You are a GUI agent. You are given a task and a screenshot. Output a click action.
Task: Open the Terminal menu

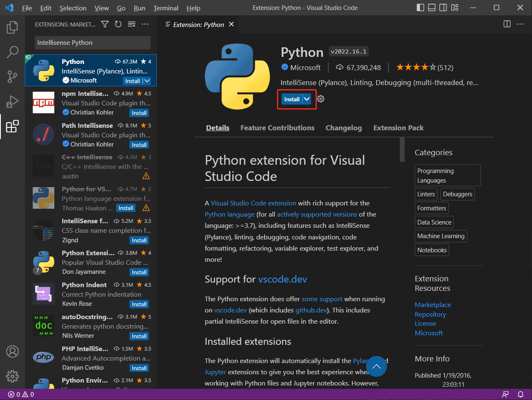165,7
